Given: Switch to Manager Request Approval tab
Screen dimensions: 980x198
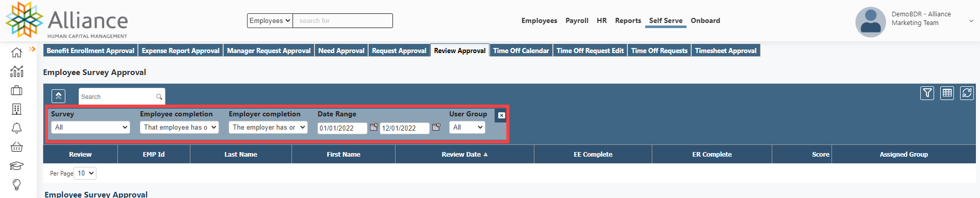Looking at the screenshot, I should point(269,51).
